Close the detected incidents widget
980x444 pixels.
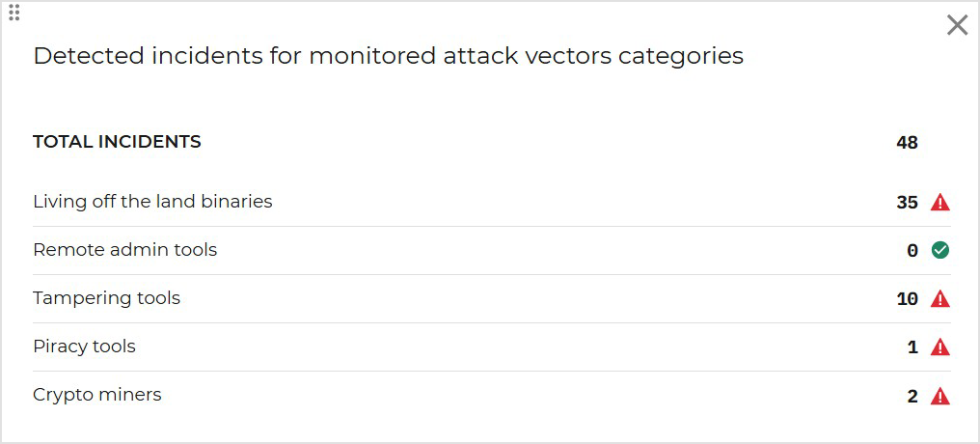957,26
